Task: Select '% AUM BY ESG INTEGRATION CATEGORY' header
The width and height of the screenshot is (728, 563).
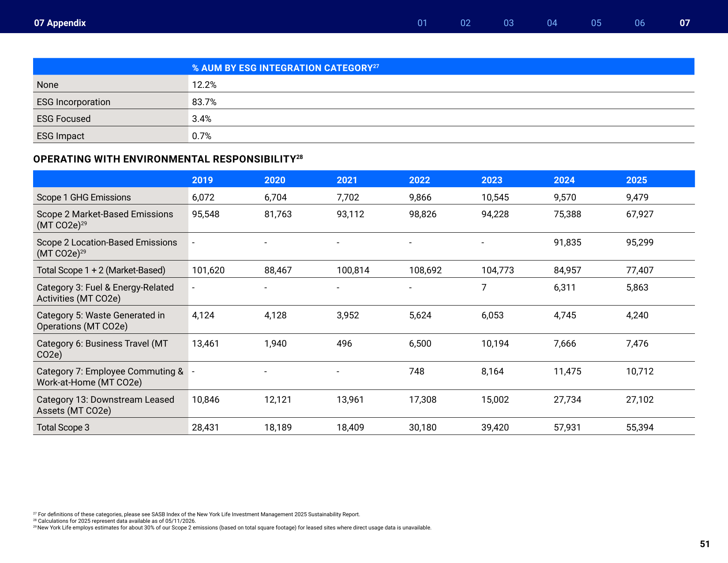Action: 285,68
